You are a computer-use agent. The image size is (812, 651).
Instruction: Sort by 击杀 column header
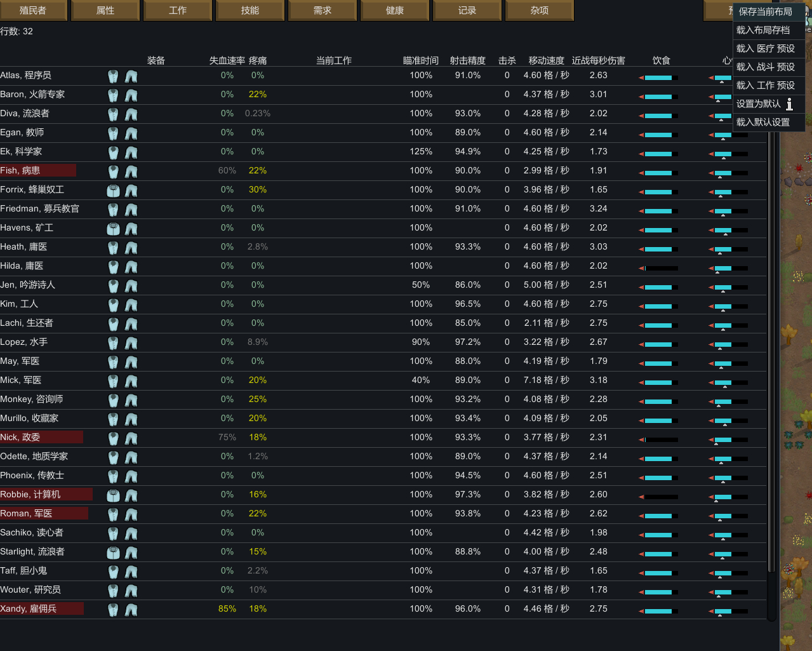point(507,60)
